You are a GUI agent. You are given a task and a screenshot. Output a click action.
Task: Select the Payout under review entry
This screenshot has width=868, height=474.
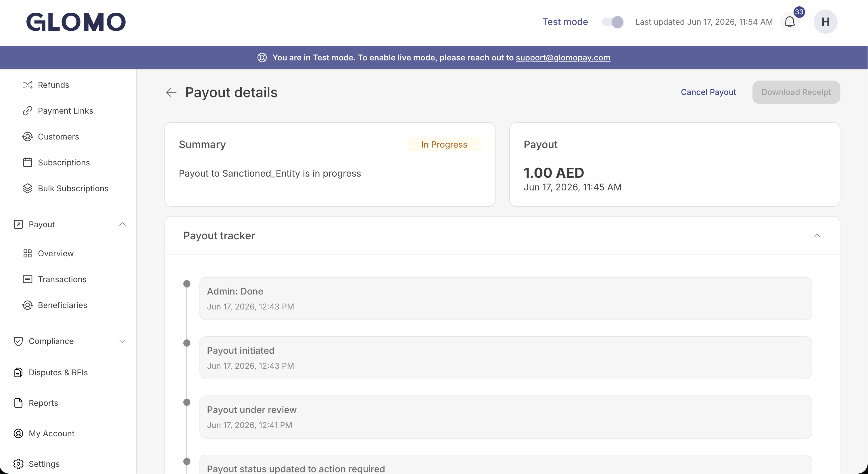click(506, 417)
